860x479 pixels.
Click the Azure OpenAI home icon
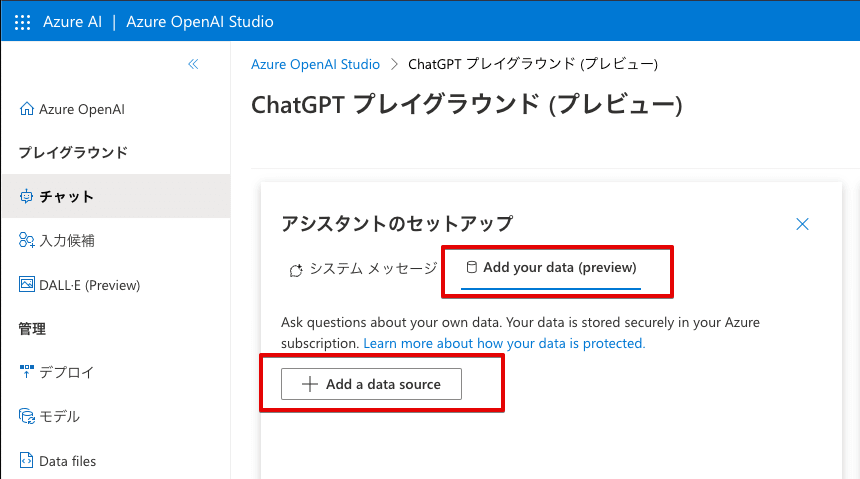point(27,109)
